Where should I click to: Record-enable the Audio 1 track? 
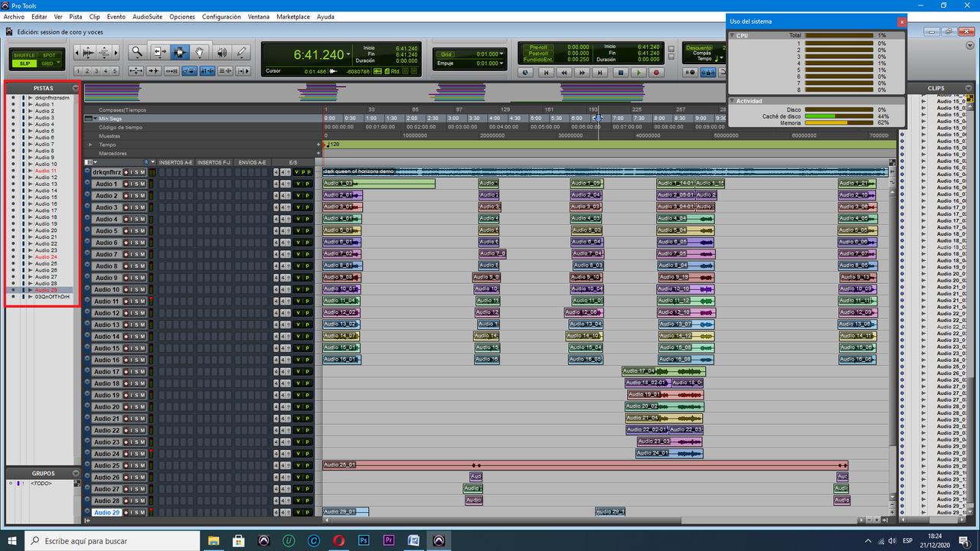pyautogui.click(x=126, y=184)
